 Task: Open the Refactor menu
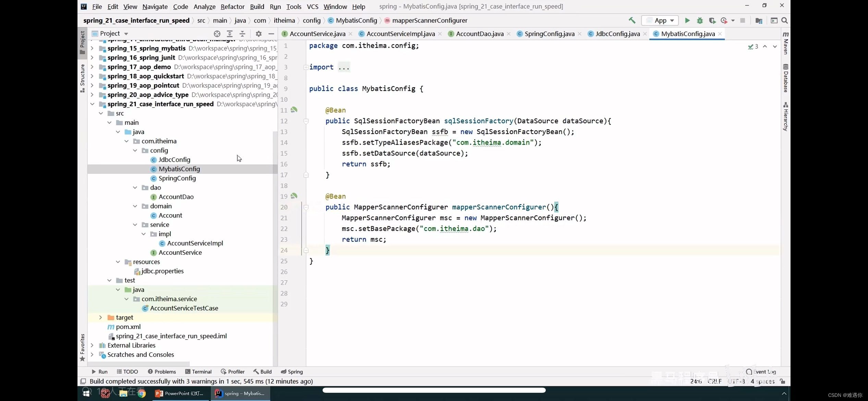click(232, 7)
